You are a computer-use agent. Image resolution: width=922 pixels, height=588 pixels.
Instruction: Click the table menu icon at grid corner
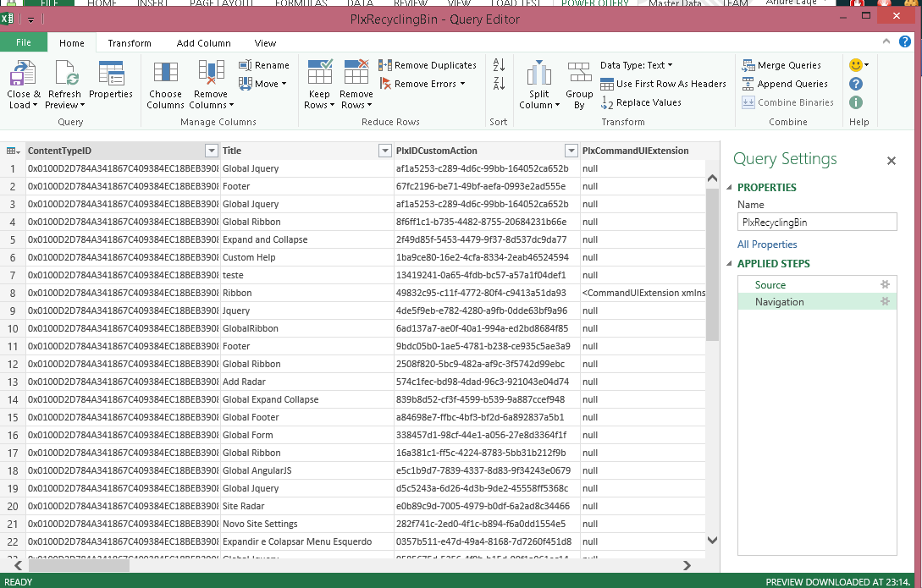(x=13, y=151)
